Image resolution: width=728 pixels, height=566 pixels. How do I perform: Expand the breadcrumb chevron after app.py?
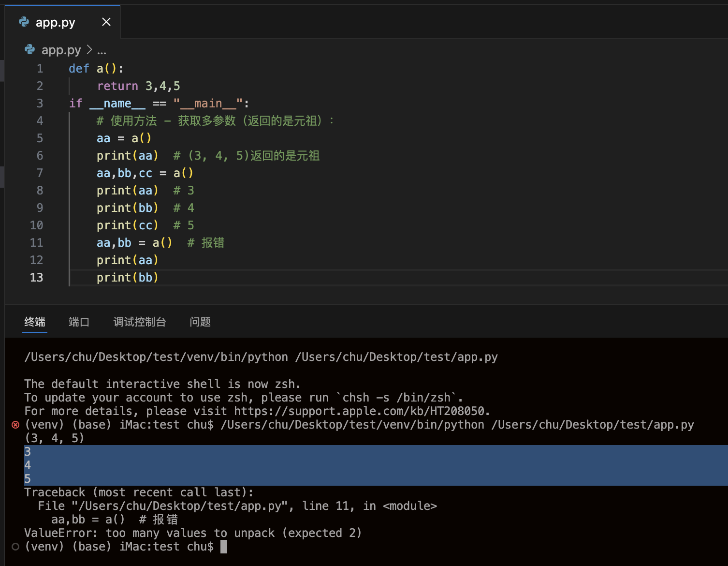click(89, 49)
